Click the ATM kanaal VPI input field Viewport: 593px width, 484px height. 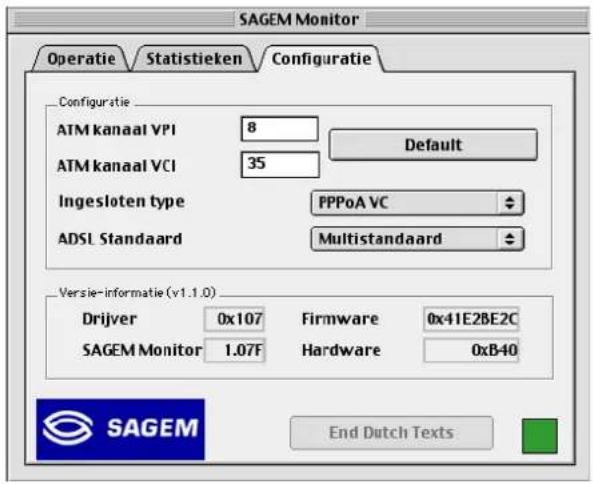click(x=279, y=129)
